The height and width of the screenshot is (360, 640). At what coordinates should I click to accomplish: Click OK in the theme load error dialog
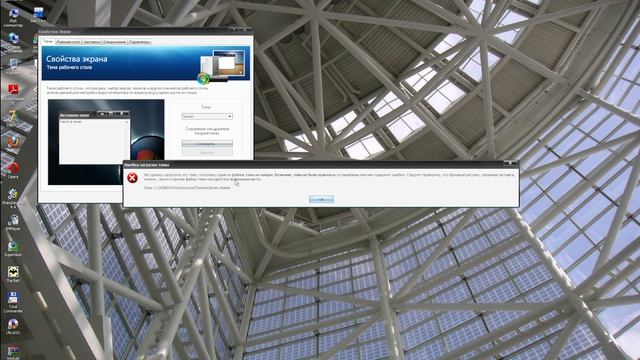(x=321, y=199)
